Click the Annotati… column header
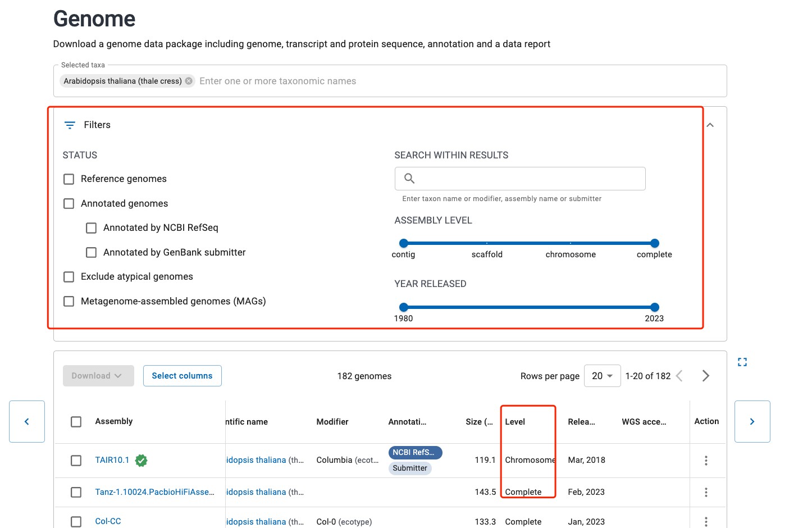The width and height of the screenshot is (812, 528). 408,422
